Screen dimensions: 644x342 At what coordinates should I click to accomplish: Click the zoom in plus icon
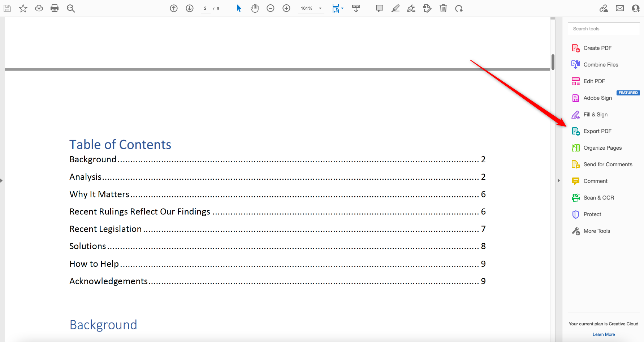click(286, 8)
